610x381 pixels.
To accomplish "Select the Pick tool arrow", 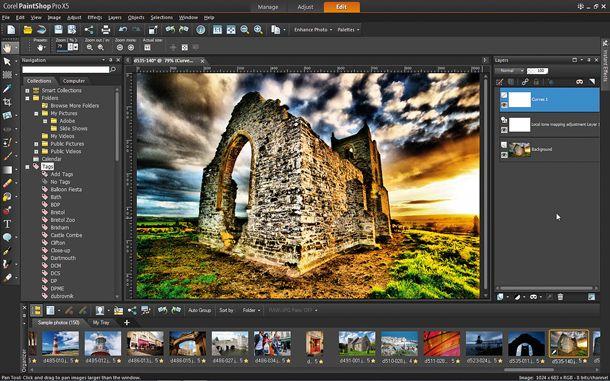I will point(7,62).
